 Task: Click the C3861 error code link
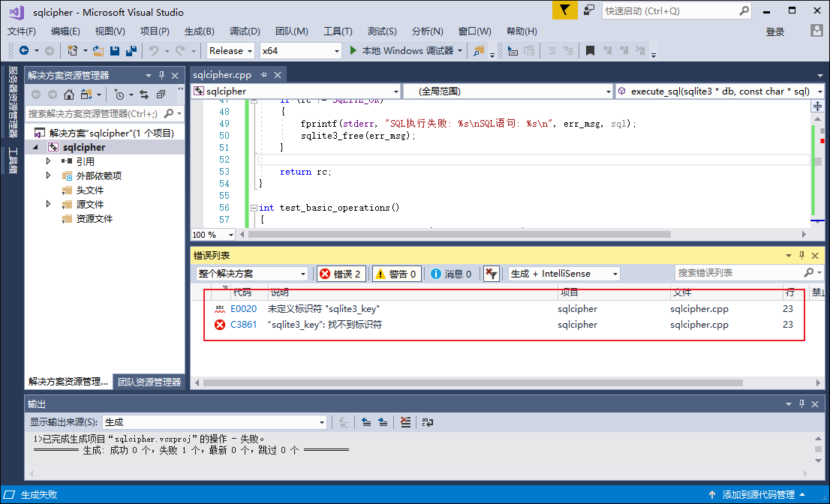243,325
